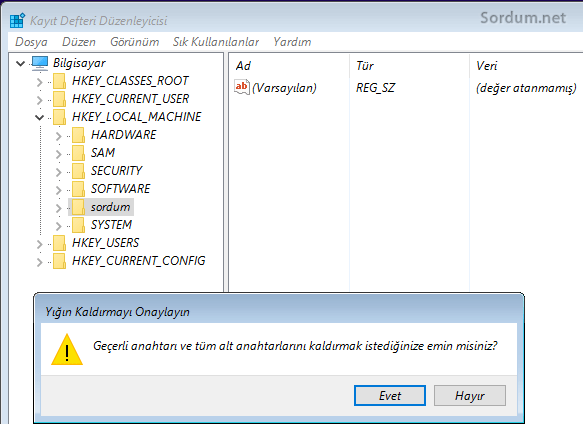This screenshot has width=583, height=424.
Task: Click the REG_SZ type cell
Action: pos(376,88)
